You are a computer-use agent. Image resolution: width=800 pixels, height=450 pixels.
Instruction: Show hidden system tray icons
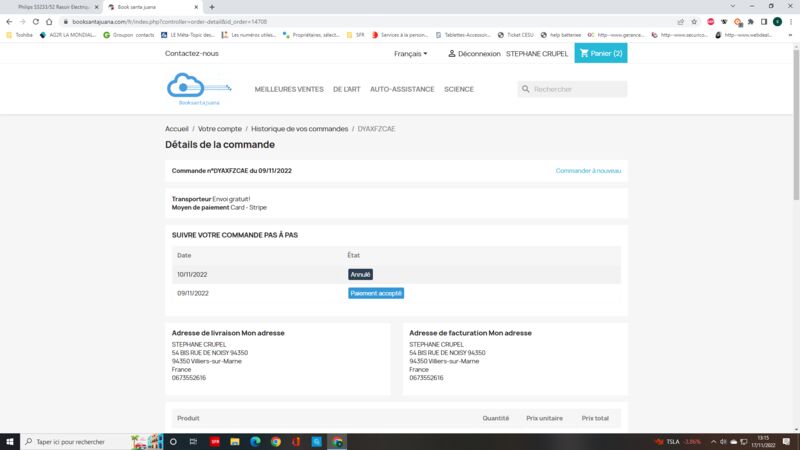tap(713, 442)
